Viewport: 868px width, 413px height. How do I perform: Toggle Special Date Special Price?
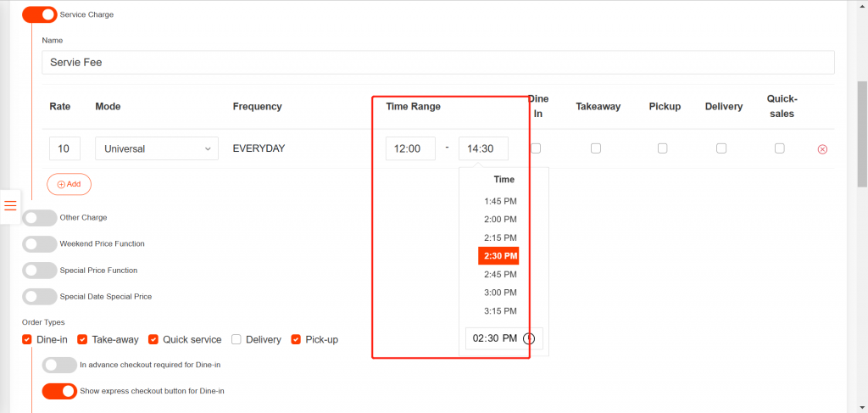[39, 297]
